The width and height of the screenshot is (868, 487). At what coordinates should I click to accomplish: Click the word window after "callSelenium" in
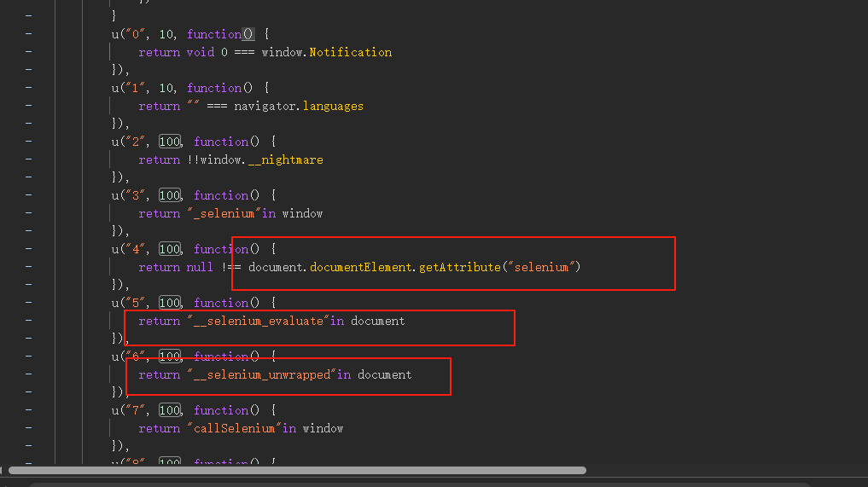pyautogui.click(x=323, y=428)
